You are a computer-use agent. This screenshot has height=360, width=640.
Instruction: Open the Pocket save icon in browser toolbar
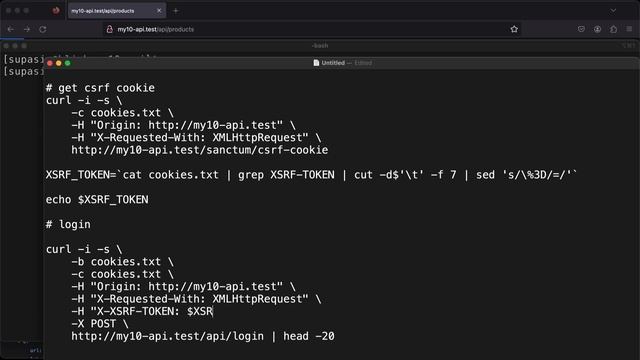(581, 29)
